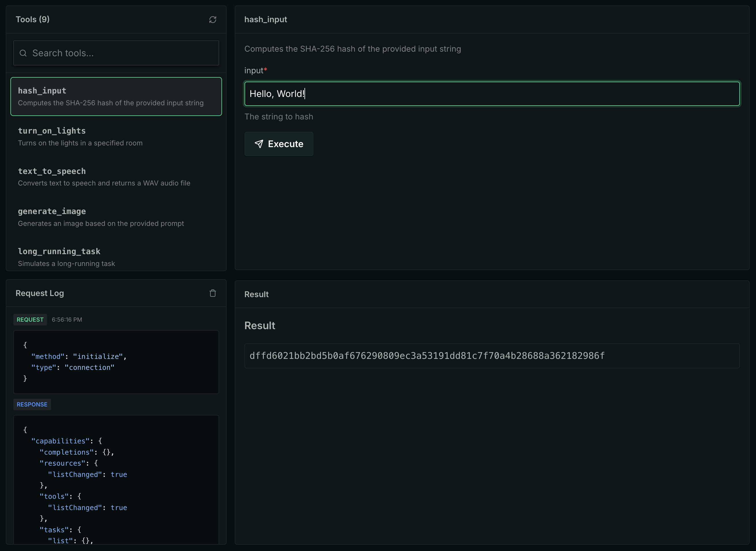Click the search magnifier icon
The width and height of the screenshot is (756, 551).
pyautogui.click(x=23, y=53)
